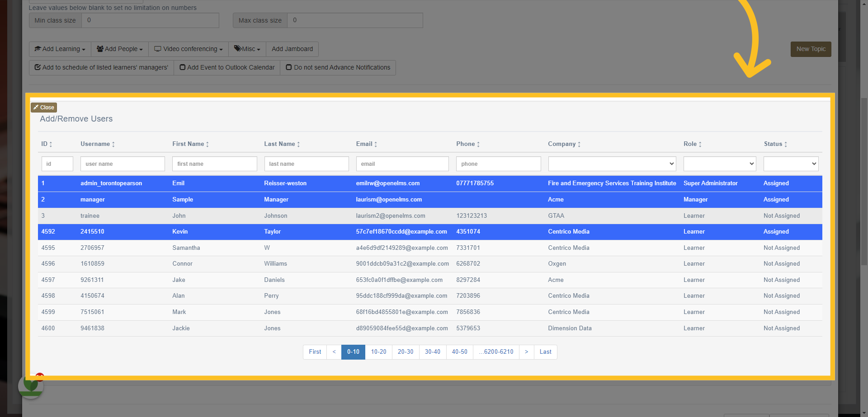Sort table by ID column arrows
This screenshot has height=417, width=868.
(x=51, y=144)
